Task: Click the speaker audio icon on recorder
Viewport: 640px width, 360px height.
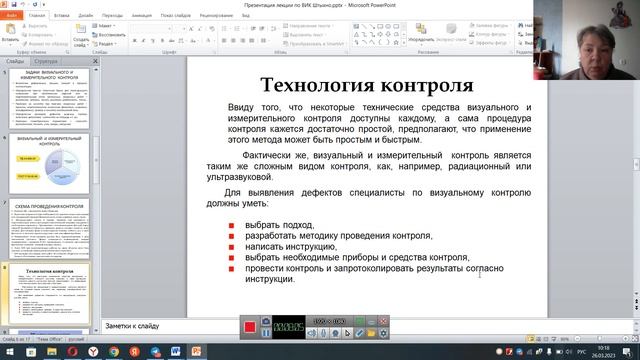Action: pos(311,333)
